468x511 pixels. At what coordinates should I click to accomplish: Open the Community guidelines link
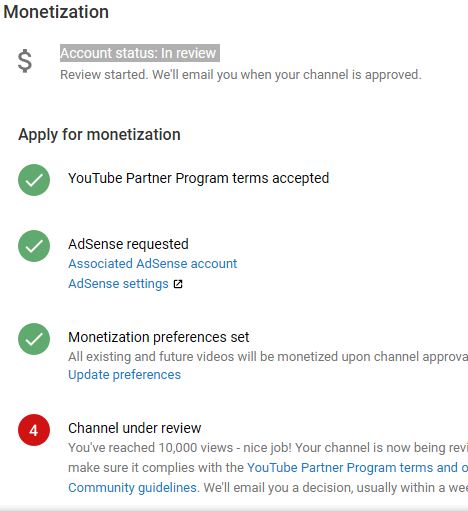point(132,488)
